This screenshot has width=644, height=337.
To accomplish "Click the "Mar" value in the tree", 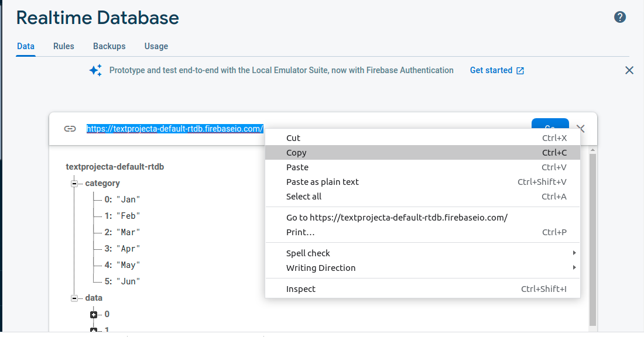I will pos(128,232).
